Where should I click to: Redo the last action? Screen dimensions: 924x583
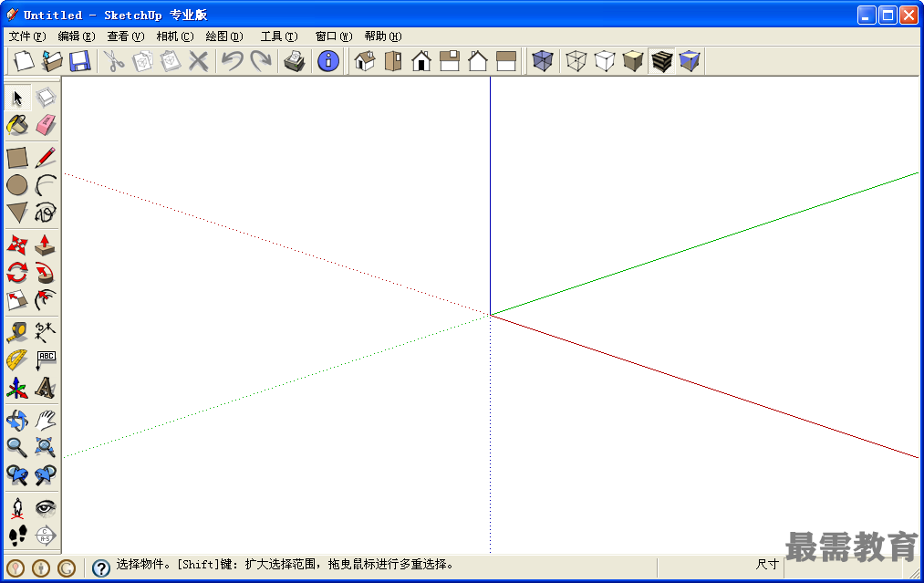[261, 61]
